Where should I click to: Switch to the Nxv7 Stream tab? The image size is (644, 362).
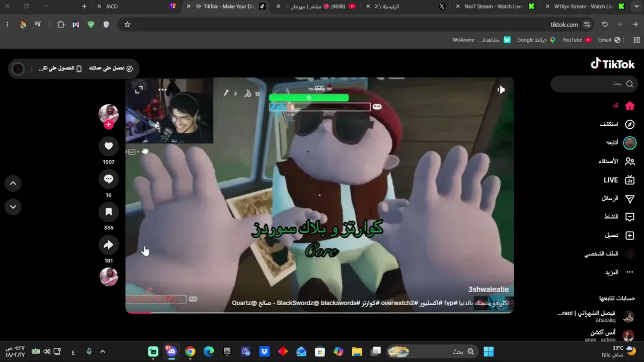[496, 7]
